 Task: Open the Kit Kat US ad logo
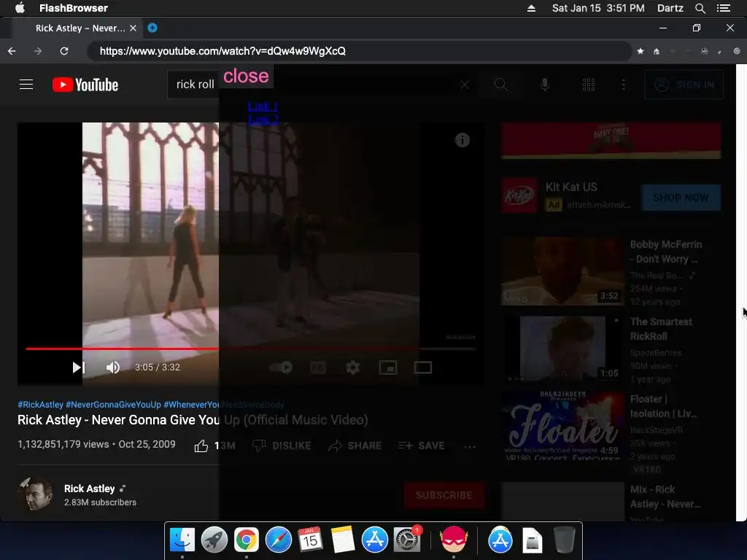519,195
